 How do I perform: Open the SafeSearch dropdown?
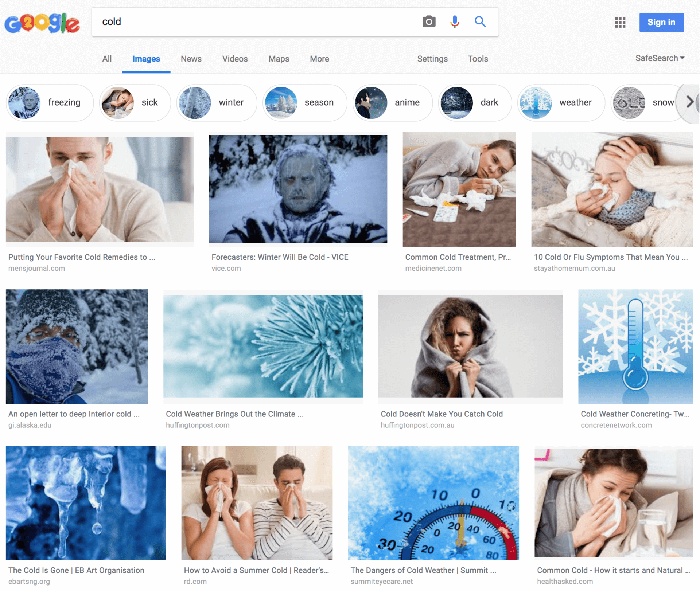click(x=660, y=58)
